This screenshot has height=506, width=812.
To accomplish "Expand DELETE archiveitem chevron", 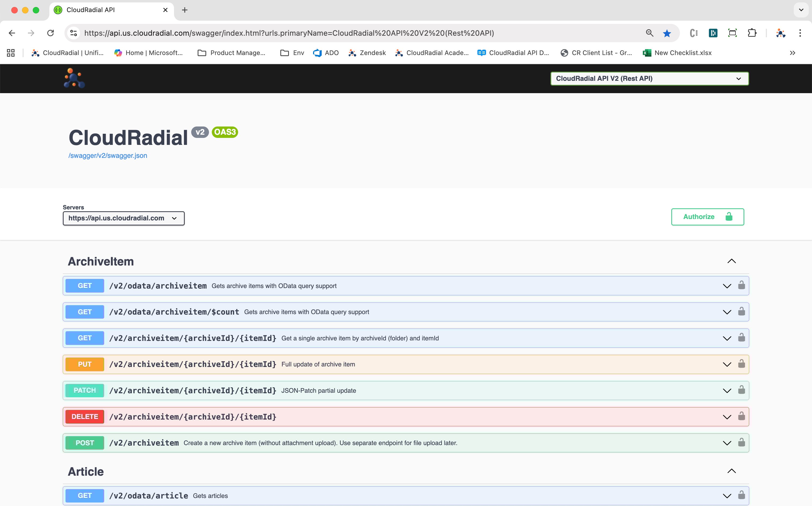I will [x=727, y=417].
